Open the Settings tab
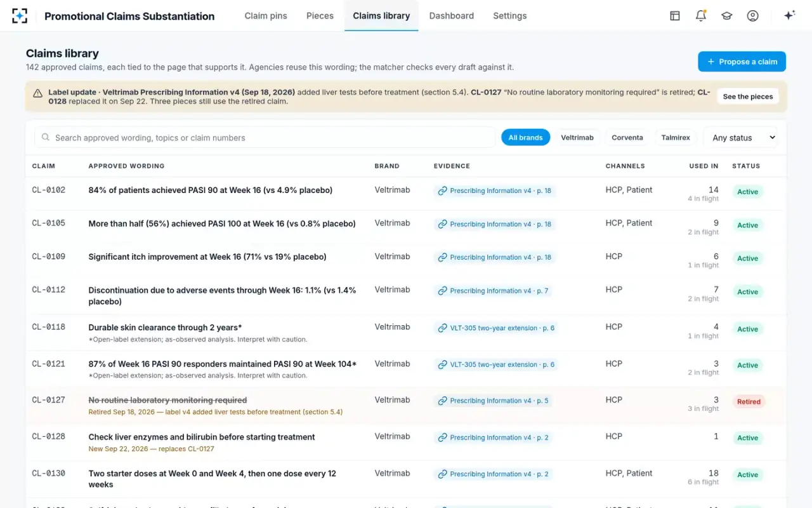 click(510, 16)
